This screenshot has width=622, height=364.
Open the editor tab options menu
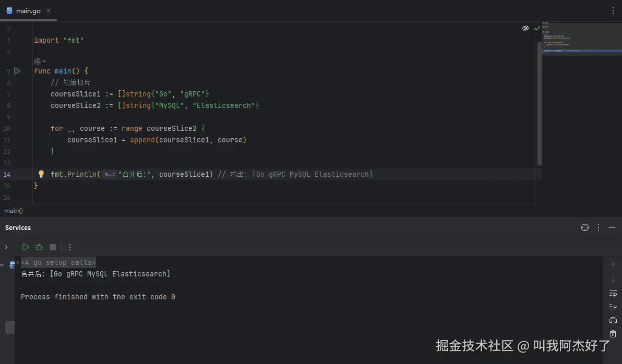click(613, 10)
